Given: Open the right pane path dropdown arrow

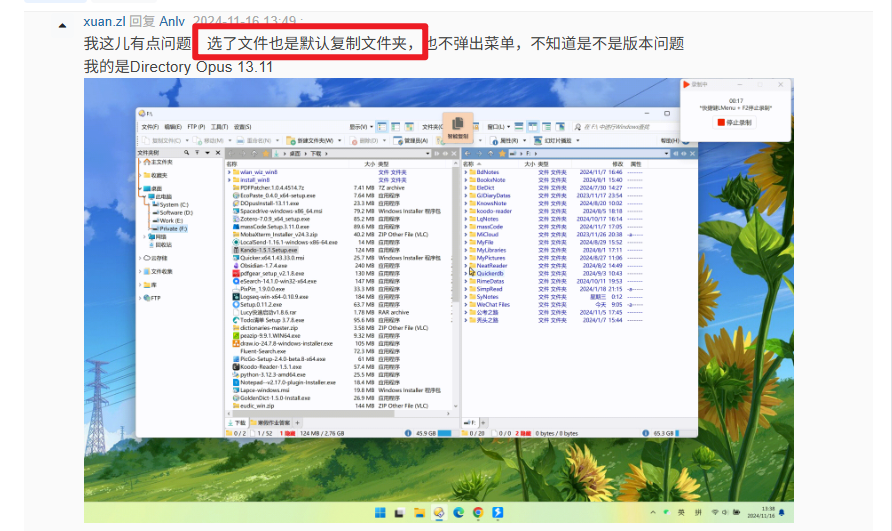Looking at the screenshot, I should (x=666, y=154).
